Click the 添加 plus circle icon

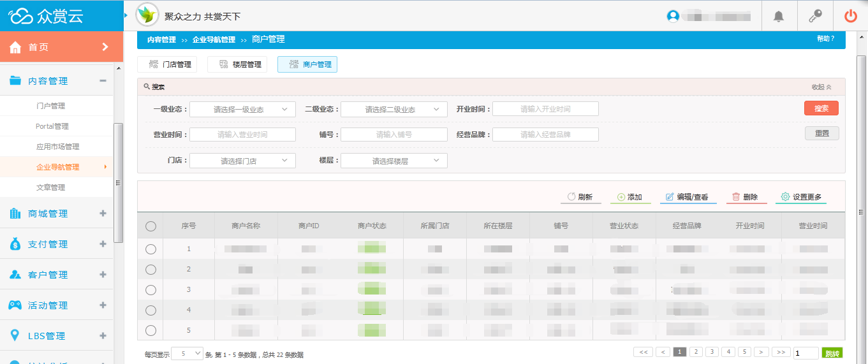[x=621, y=197]
